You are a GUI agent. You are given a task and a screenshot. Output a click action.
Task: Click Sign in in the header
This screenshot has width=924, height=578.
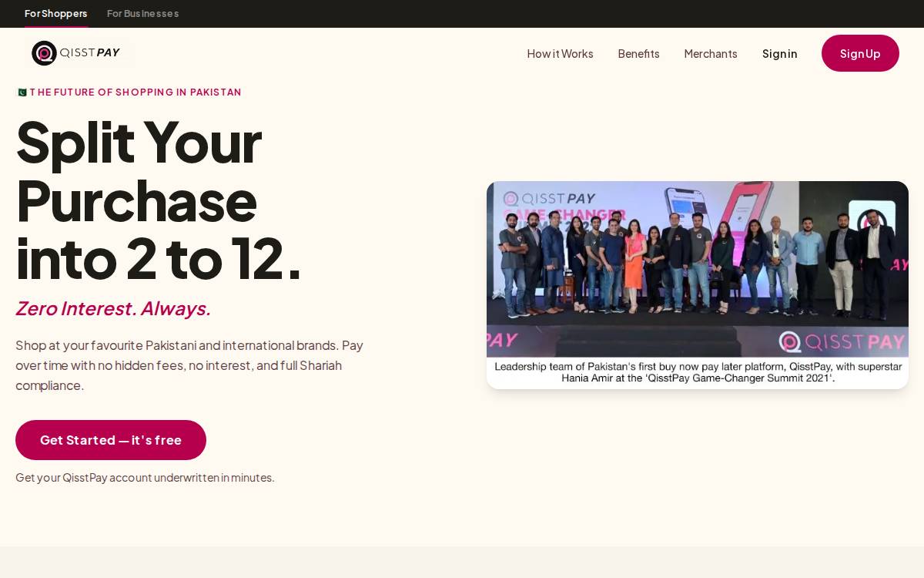[x=780, y=53]
